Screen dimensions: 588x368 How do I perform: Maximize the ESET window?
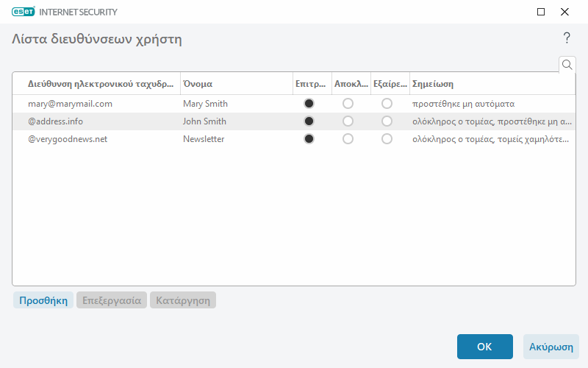pyautogui.click(x=541, y=12)
